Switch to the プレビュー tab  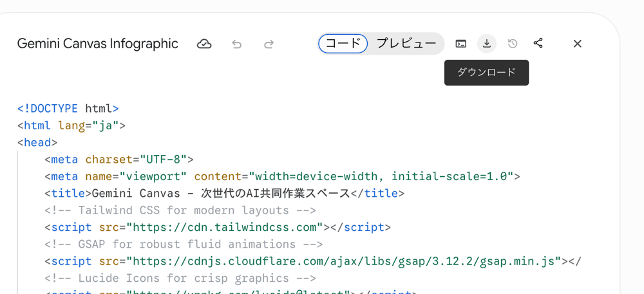point(406,44)
